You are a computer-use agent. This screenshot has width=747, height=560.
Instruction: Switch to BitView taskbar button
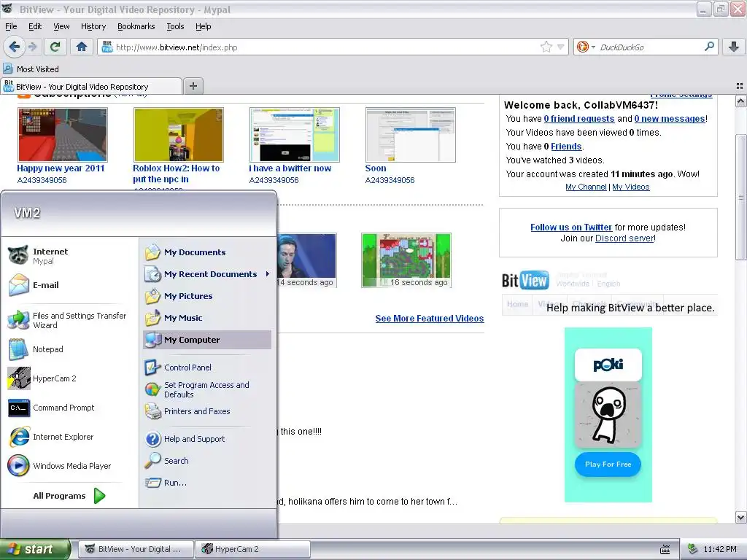[x=136, y=549]
